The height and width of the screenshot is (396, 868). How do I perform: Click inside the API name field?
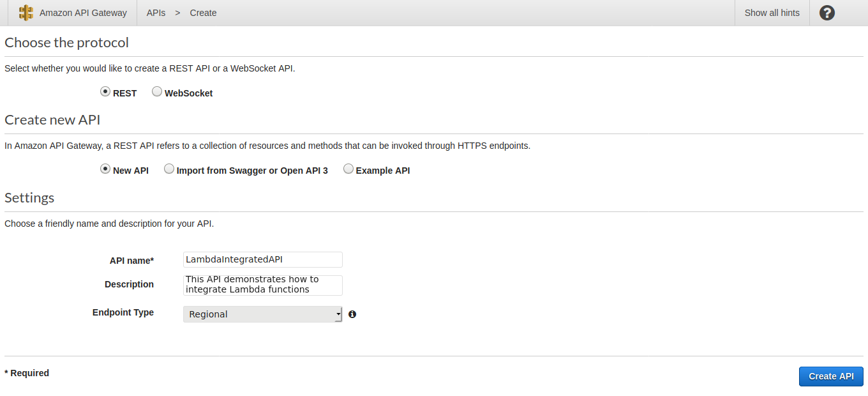(262, 259)
